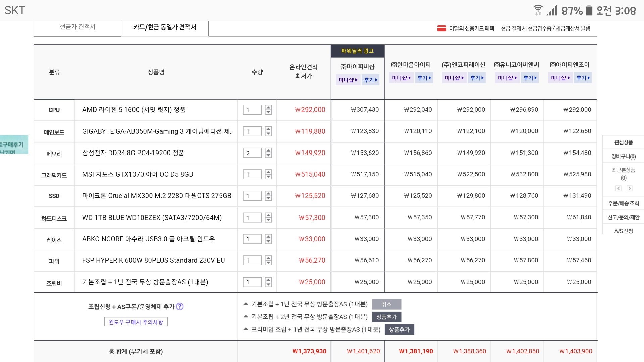Click the 파워딜러 광고 label

[358, 51]
